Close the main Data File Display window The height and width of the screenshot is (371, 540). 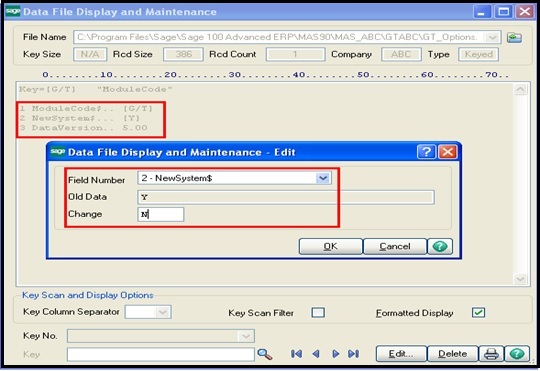coord(525,12)
